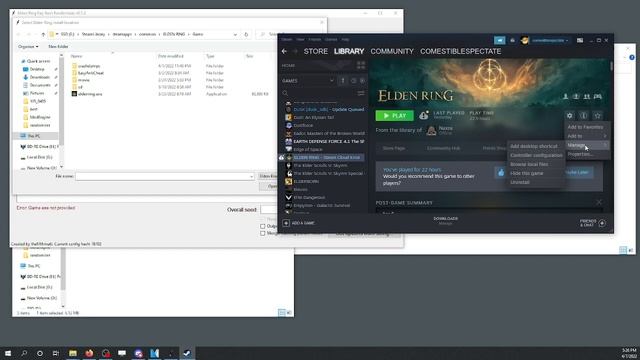This screenshot has height=360, width=640.
Task: Open Elden Ring manage gear icon
Action: tap(570, 116)
